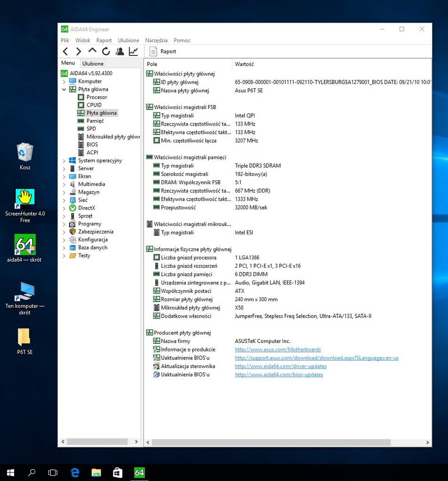Open the Raport menu in the menu bar

pyautogui.click(x=104, y=40)
